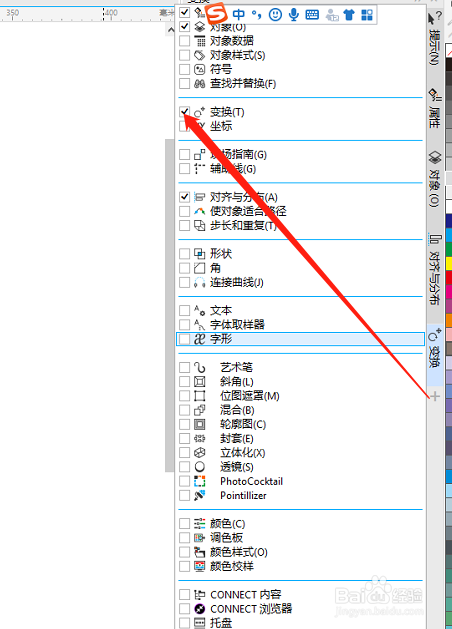This screenshot has width=452, height=629.
Task: Click the CONNECT 浏览器 round icon
Action: pos(200,609)
